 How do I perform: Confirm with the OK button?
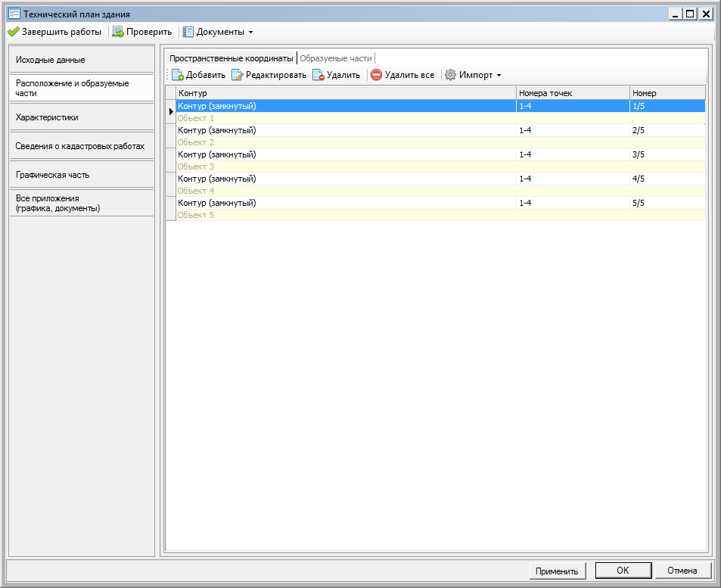pos(623,571)
